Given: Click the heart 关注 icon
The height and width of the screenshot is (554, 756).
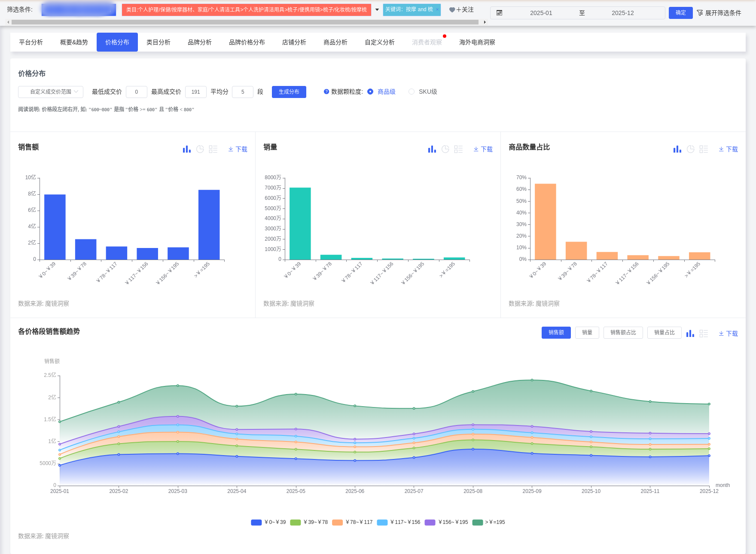Looking at the screenshot, I should pos(452,10).
